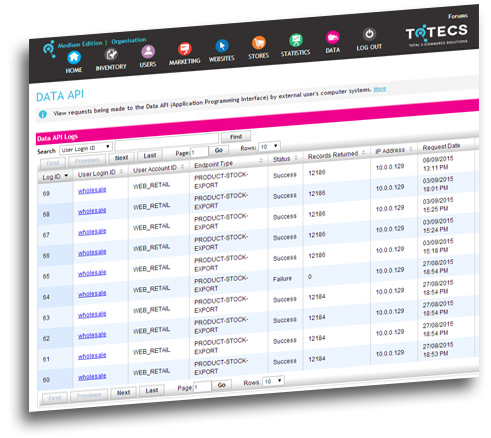
Task: Click the TOTECS logo
Action: point(437,34)
